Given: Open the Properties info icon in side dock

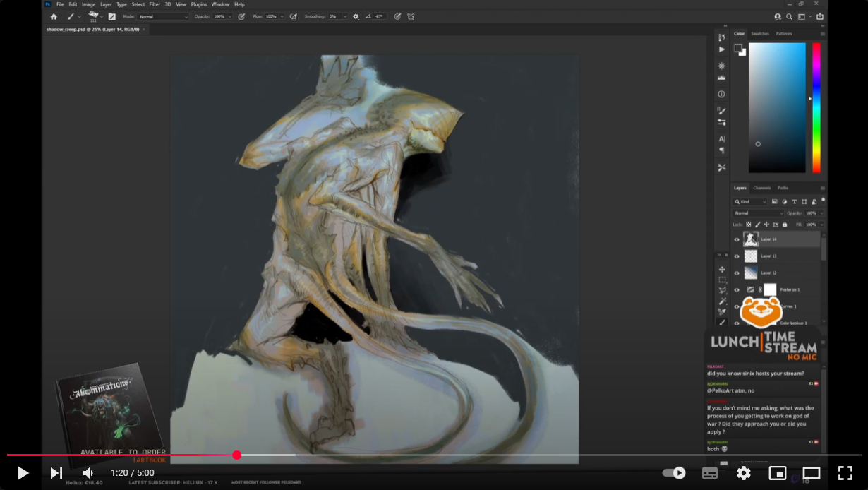Looking at the screenshot, I should tap(721, 94).
